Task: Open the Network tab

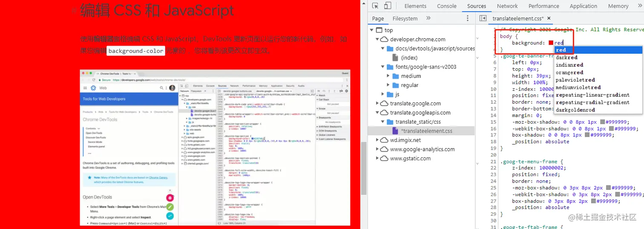Action: point(507,6)
